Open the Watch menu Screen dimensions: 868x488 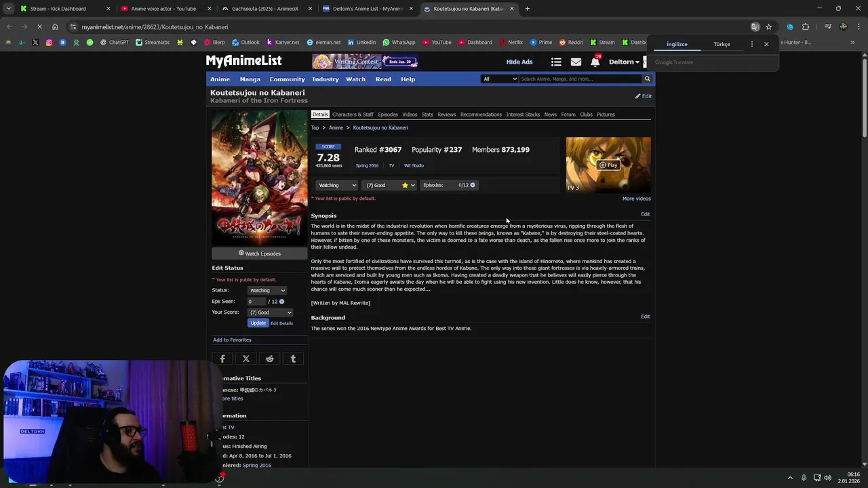[355, 79]
